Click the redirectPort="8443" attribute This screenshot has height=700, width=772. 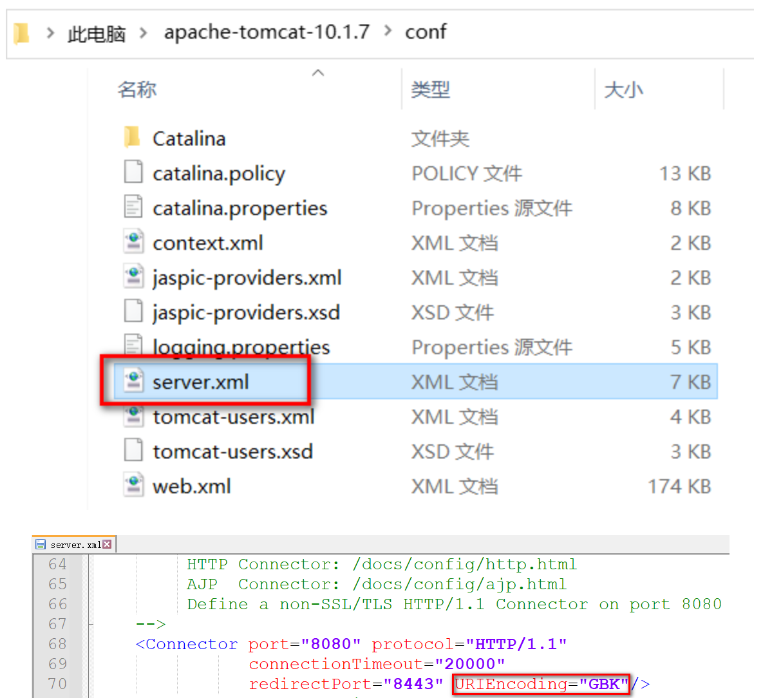pos(346,685)
